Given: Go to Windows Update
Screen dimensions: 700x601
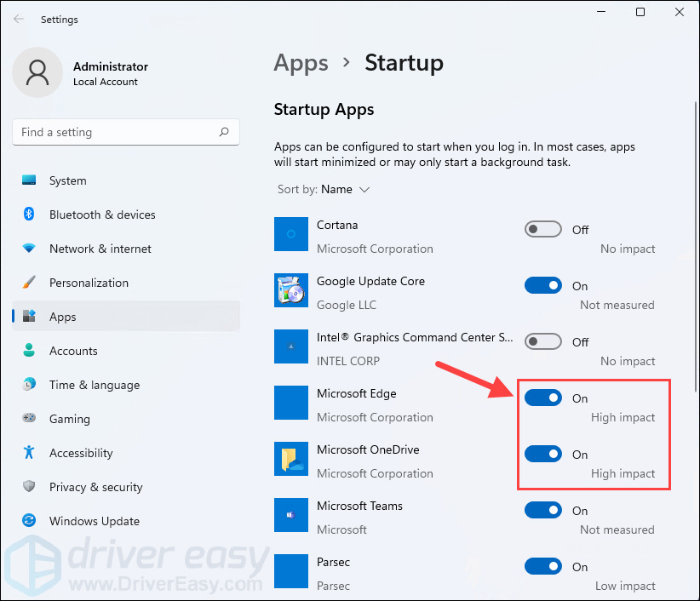Looking at the screenshot, I should pos(126,520).
